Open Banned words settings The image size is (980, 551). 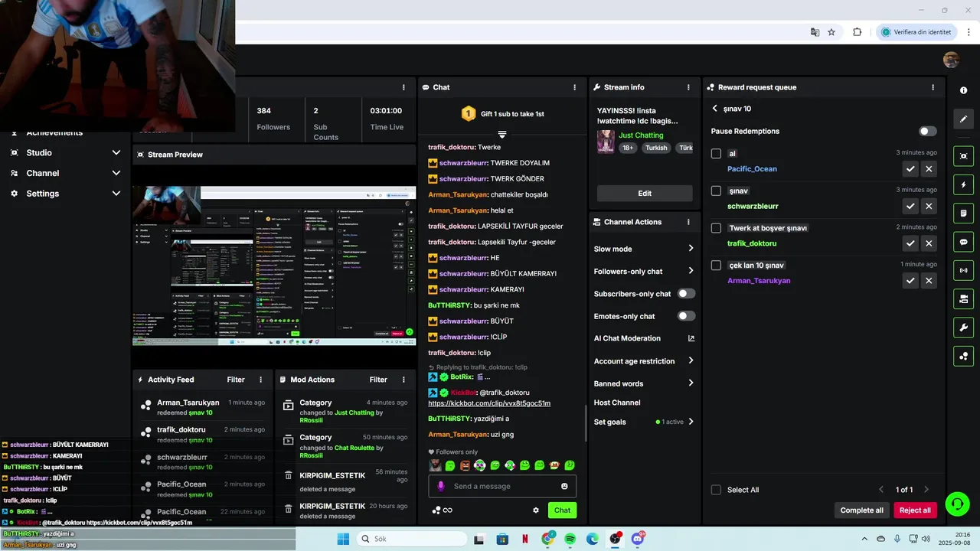[644, 383]
